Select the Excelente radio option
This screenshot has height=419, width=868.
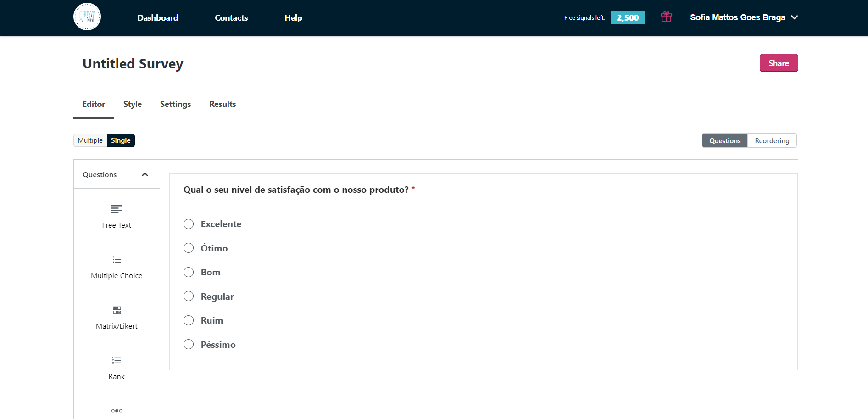pyautogui.click(x=189, y=224)
